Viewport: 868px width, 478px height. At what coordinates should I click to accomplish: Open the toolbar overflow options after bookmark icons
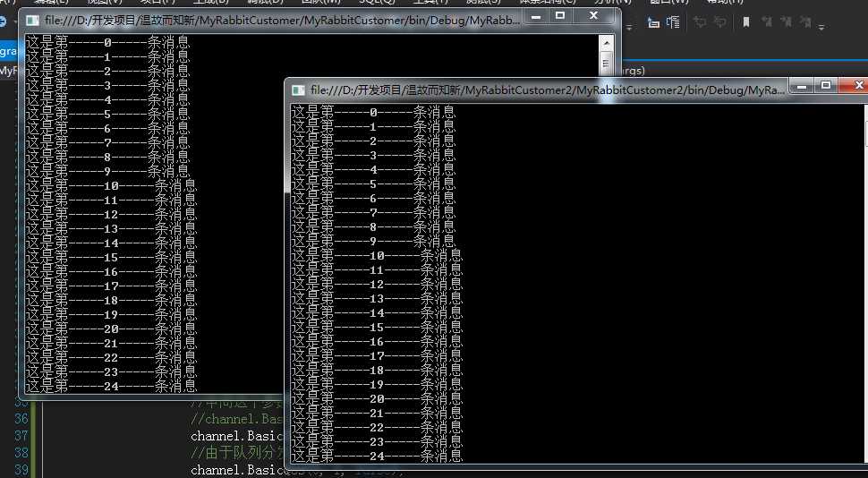(821, 27)
